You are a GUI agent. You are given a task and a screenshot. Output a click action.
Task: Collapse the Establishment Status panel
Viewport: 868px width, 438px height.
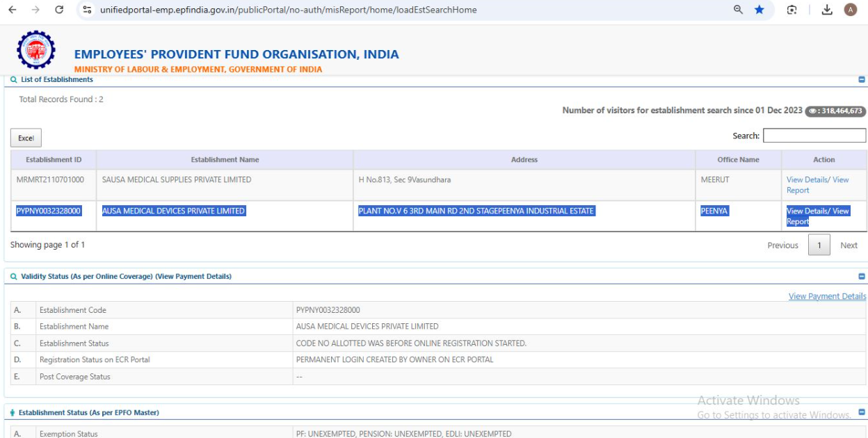(862, 412)
